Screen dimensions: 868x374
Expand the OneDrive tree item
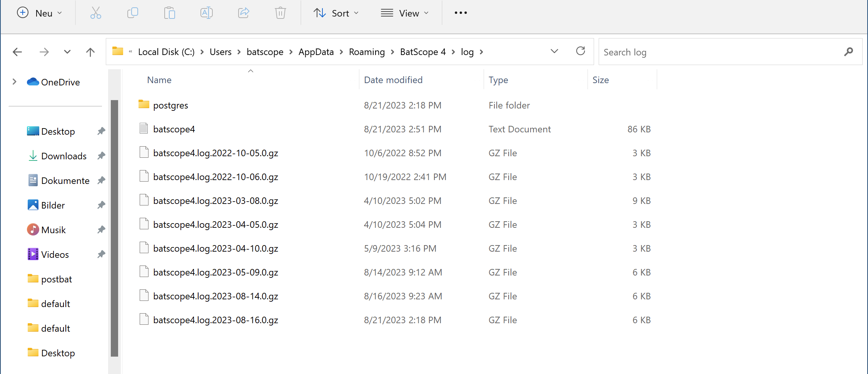[15, 82]
